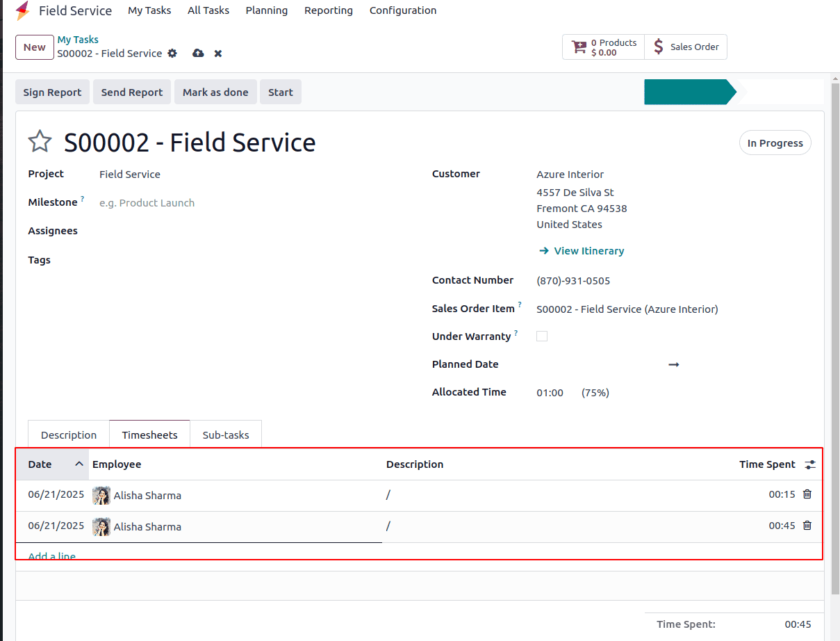
Task: Open the gear actions menu
Action: [x=172, y=54]
